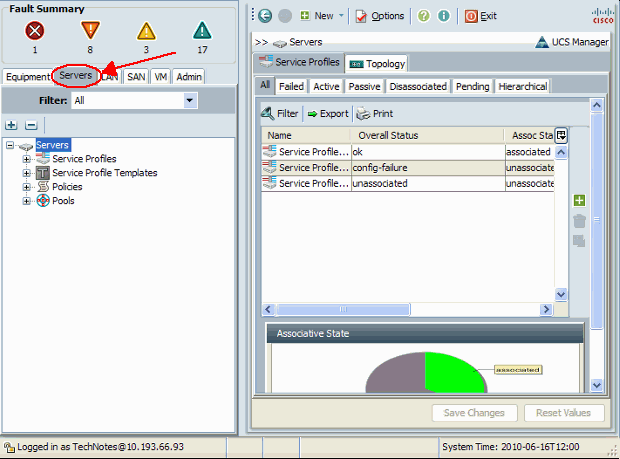Show the Disassociated profiles subtab

(418, 86)
